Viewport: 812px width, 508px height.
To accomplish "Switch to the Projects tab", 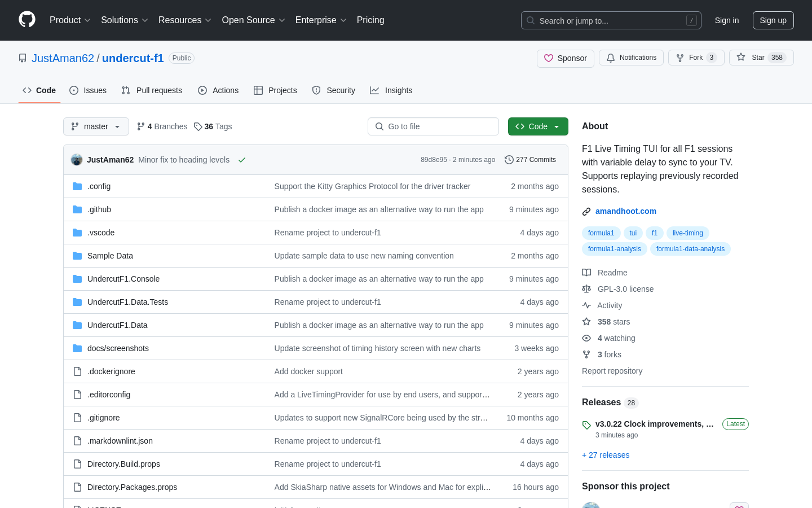I will 275,90.
